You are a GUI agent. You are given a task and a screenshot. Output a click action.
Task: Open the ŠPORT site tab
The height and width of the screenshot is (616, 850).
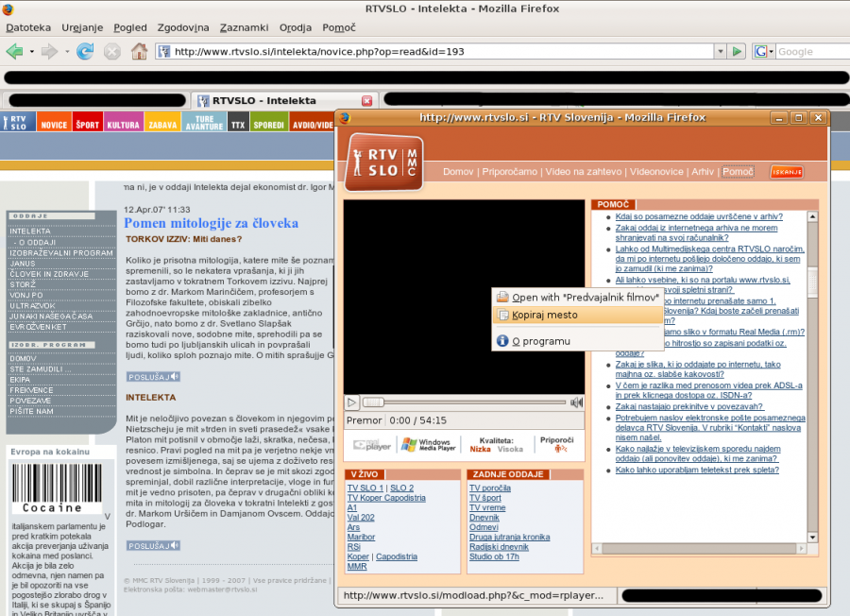click(x=87, y=123)
